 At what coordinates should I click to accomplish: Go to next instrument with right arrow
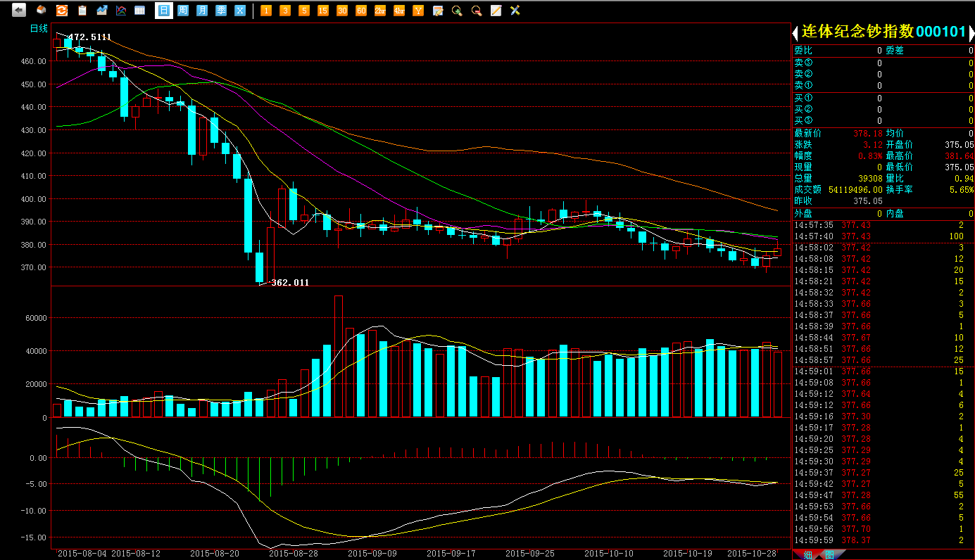pyautogui.click(x=971, y=32)
